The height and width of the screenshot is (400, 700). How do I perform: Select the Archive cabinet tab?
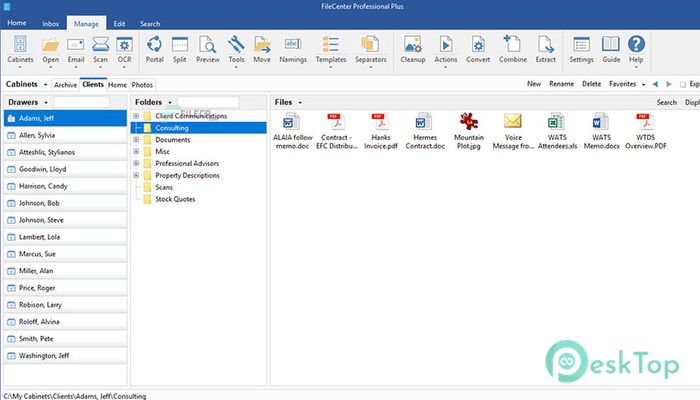click(66, 85)
